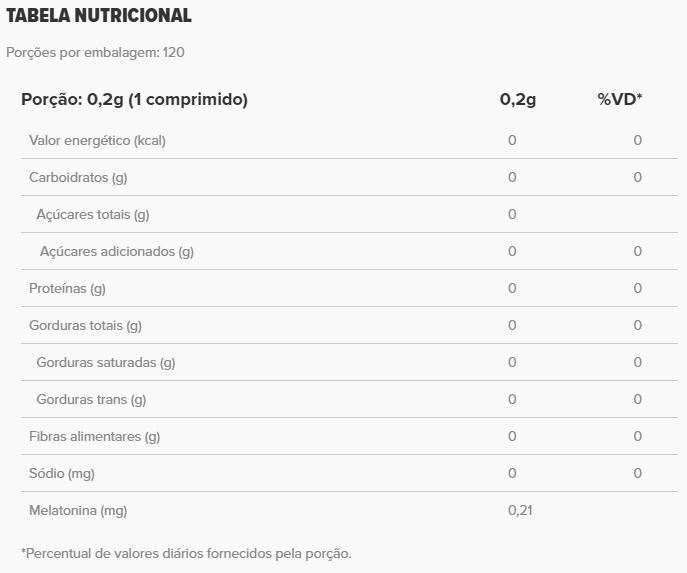687x573 pixels.
Task: Click the "0,2g" column header
Action: coord(518,99)
